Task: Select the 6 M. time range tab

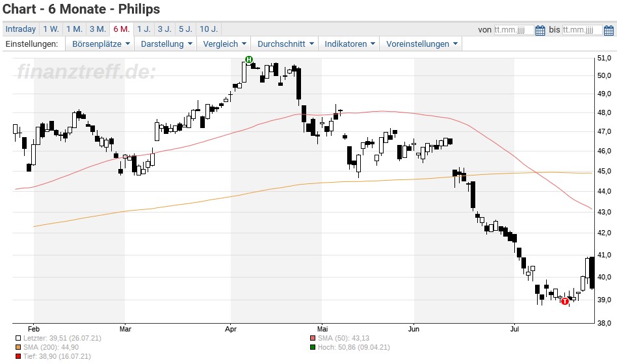Action: coord(122,29)
